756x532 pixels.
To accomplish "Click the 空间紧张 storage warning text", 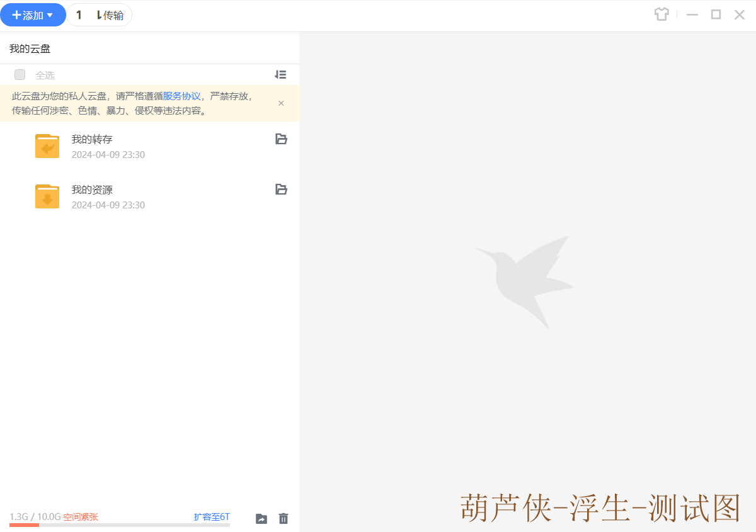I will pos(81,517).
